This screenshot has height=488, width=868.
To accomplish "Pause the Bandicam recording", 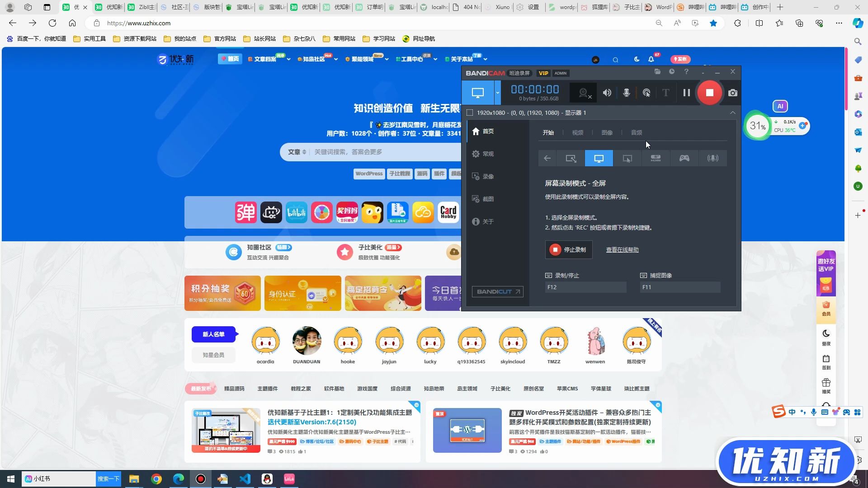I will point(686,93).
